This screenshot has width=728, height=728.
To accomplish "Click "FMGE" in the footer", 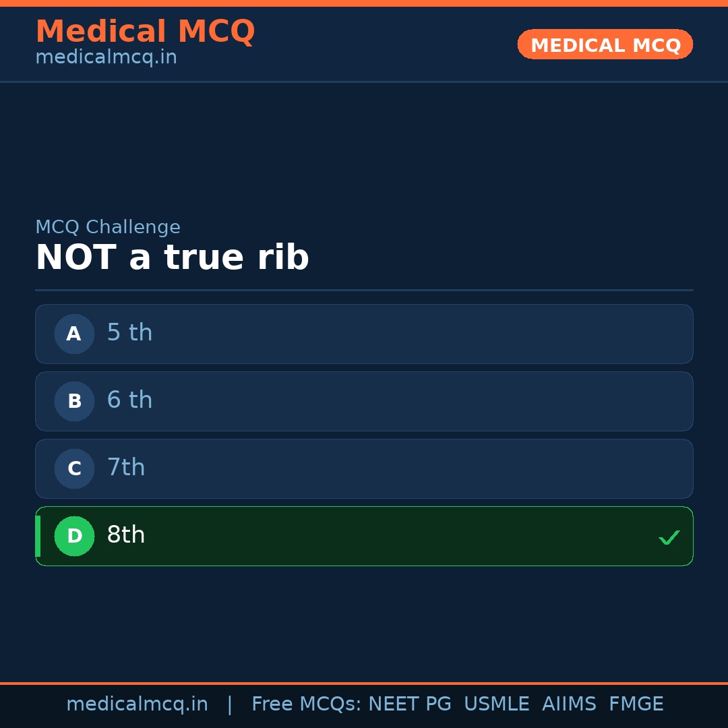I will pyautogui.click(x=636, y=704).
